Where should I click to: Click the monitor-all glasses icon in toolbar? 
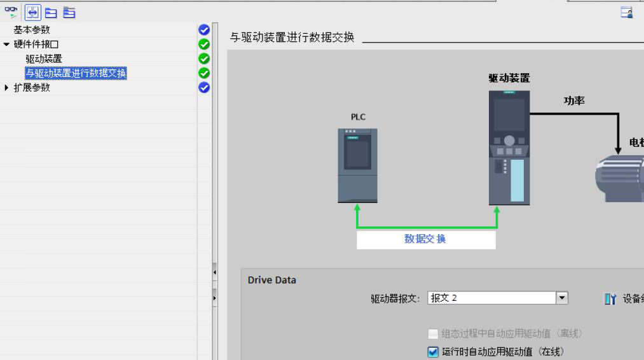click(x=11, y=12)
